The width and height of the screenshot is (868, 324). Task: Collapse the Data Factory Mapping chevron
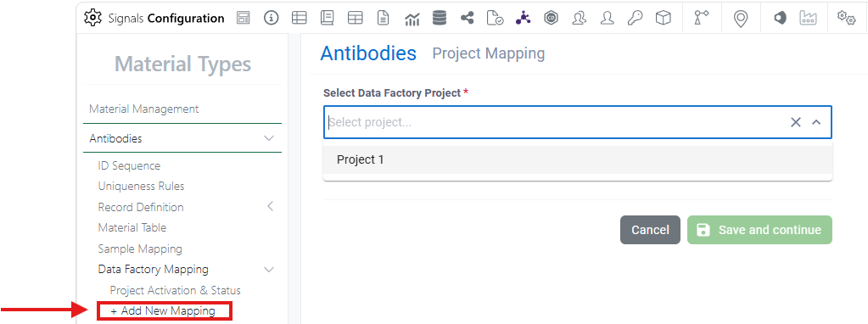point(269,269)
